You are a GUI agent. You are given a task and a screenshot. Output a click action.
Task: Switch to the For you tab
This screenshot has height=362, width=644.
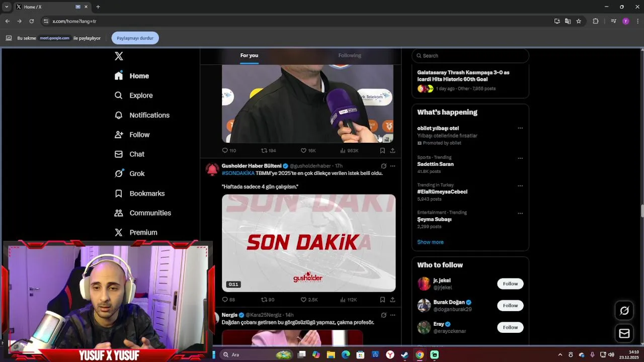pyautogui.click(x=249, y=56)
